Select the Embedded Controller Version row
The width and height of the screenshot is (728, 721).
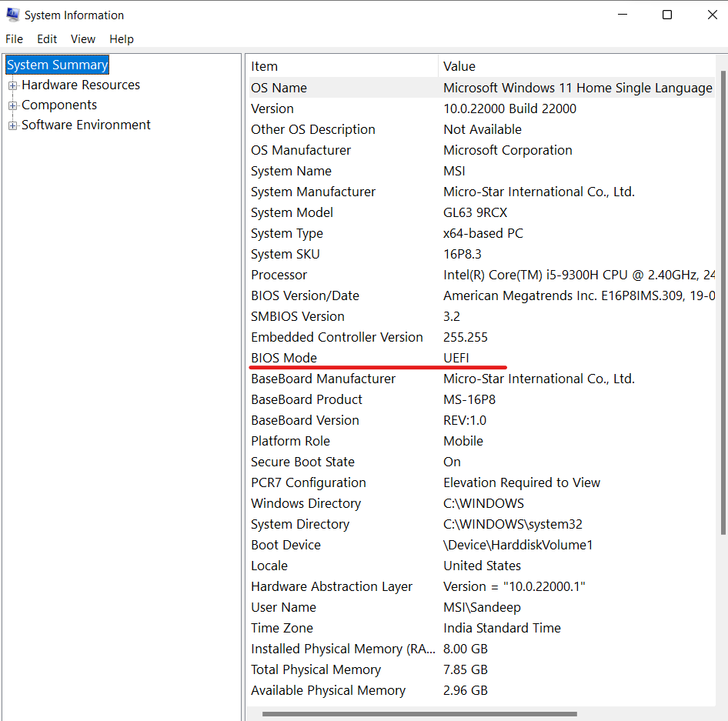click(x=482, y=337)
